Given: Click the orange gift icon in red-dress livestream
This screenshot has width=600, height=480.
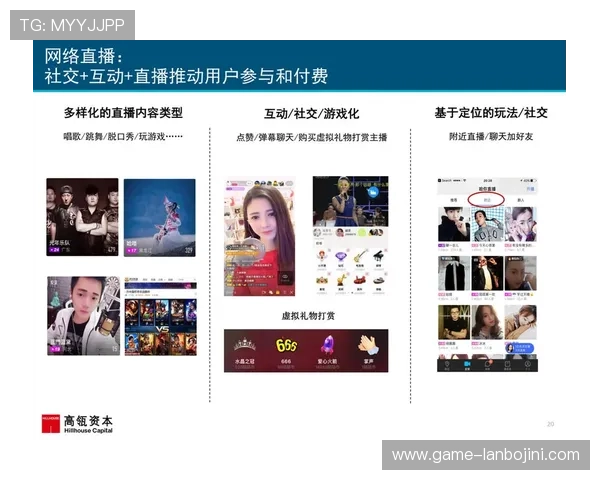Looking at the screenshot, I should [x=278, y=293].
